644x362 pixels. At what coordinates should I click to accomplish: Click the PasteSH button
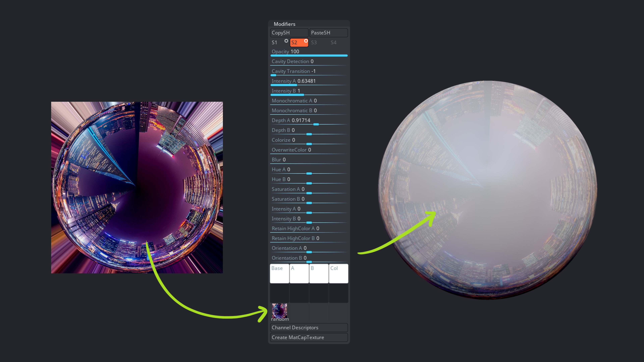coord(329,33)
